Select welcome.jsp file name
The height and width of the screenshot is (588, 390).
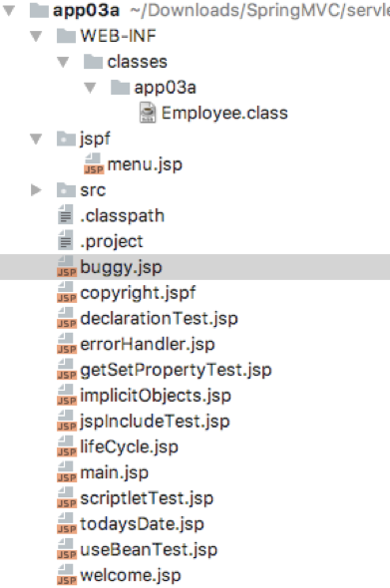[x=131, y=575]
